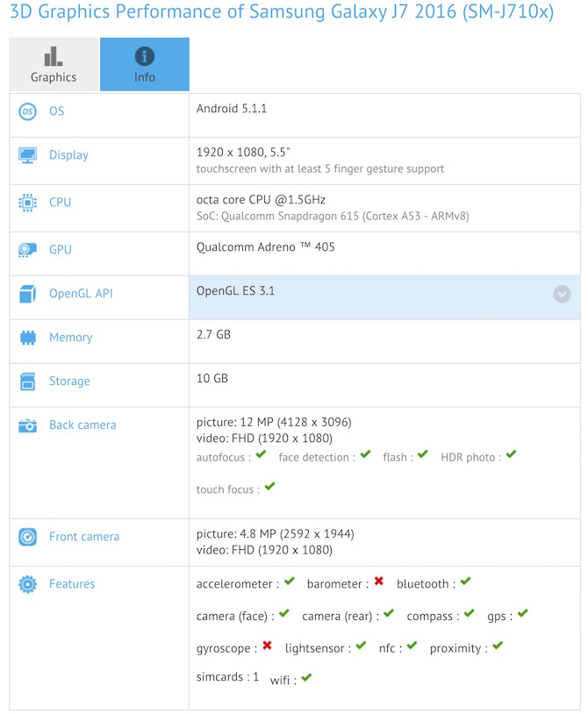
Task: Expand the OpenGL ES 3.1 row arrow
Action: (562, 295)
